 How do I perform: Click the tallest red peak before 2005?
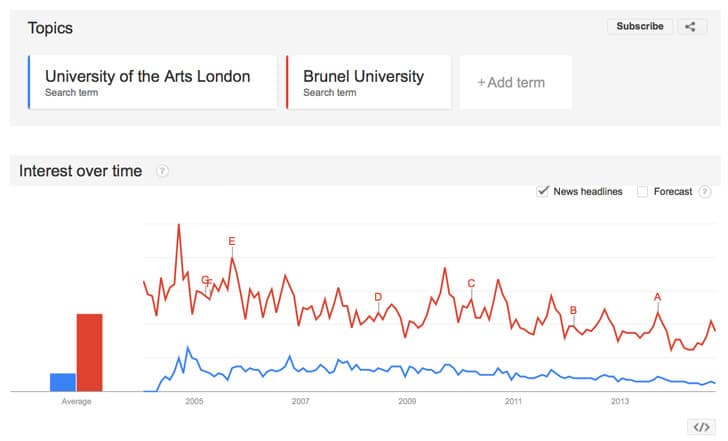click(x=179, y=226)
